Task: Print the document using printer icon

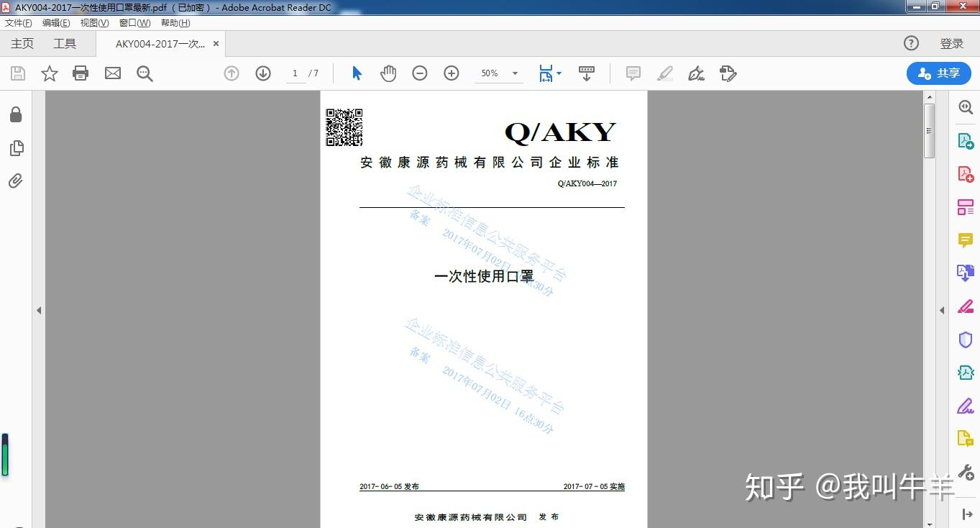Action: point(81,73)
